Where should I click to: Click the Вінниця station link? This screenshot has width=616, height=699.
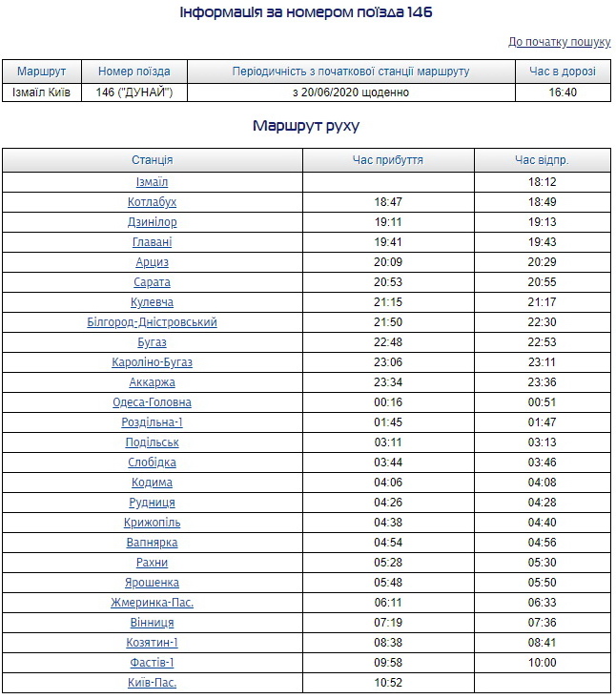(153, 623)
